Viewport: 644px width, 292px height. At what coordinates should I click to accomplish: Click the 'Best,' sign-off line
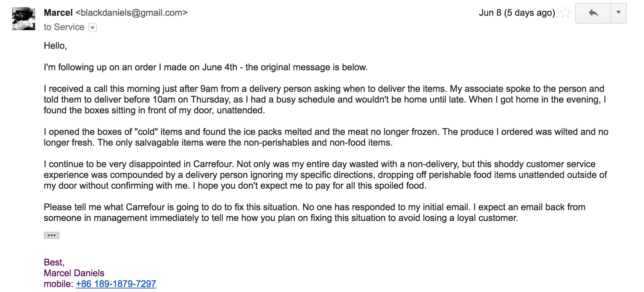pyautogui.click(x=54, y=262)
